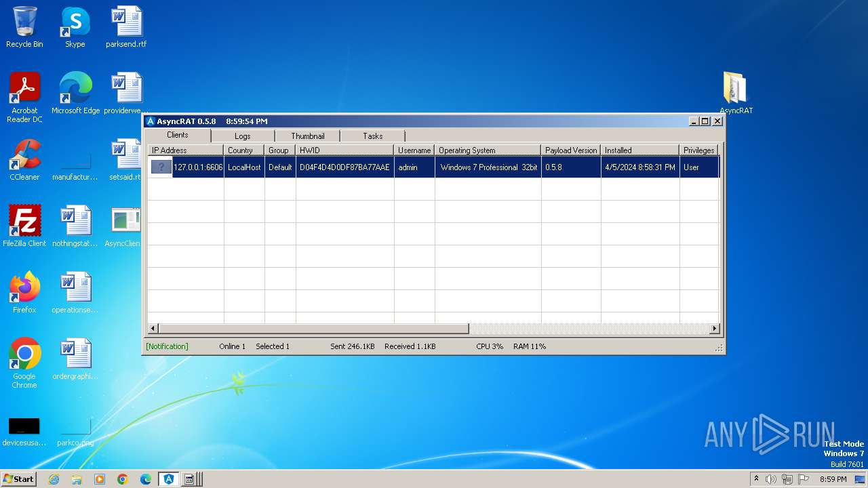Launch Chrome from the taskbar
This screenshot has width=868, height=488.
[x=123, y=479]
